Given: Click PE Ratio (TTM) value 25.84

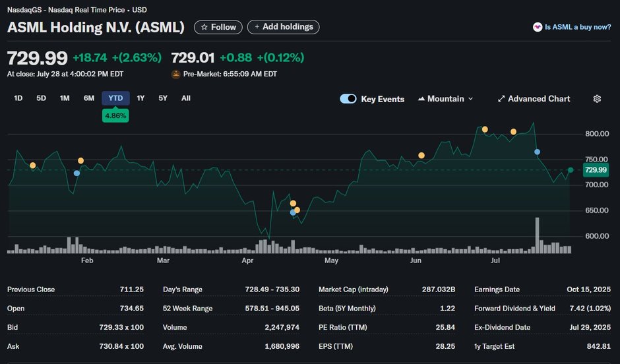Looking at the screenshot, I should [445, 327].
